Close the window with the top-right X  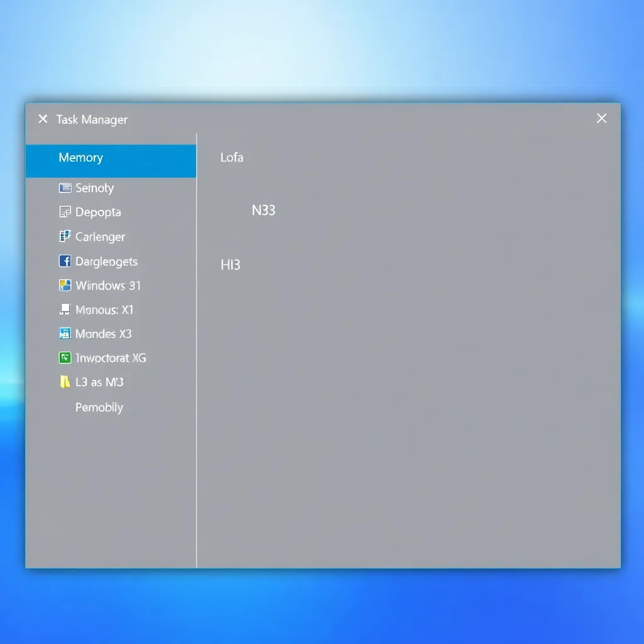tap(602, 118)
